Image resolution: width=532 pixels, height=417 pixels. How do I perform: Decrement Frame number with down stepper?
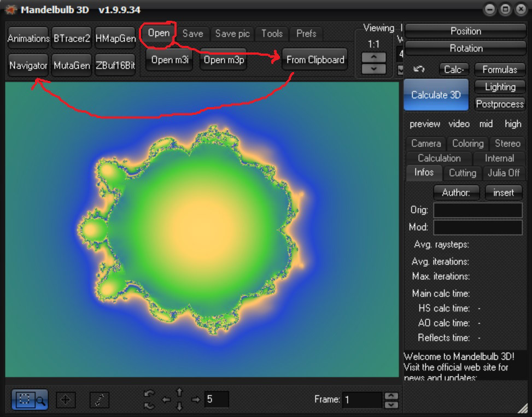391,405
